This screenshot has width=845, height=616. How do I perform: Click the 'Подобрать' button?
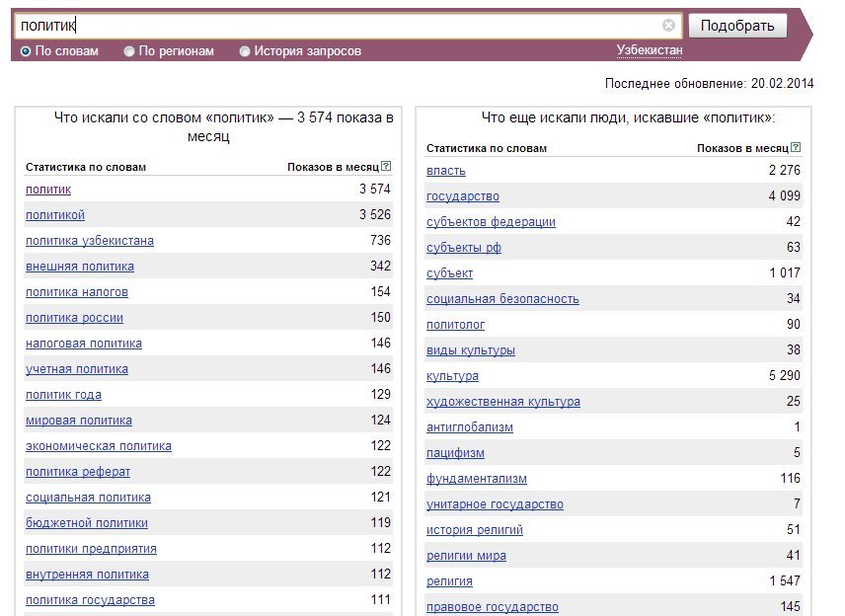pyautogui.click(x=737, y=26)
